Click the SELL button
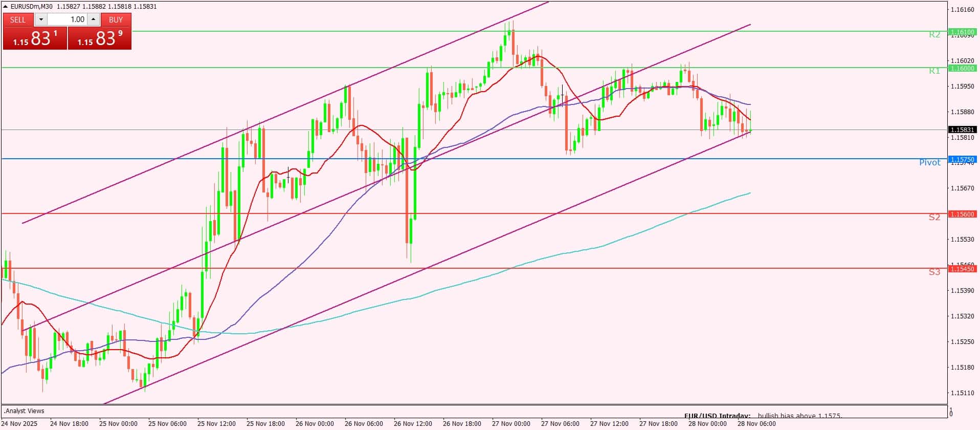 click(18, 19)
